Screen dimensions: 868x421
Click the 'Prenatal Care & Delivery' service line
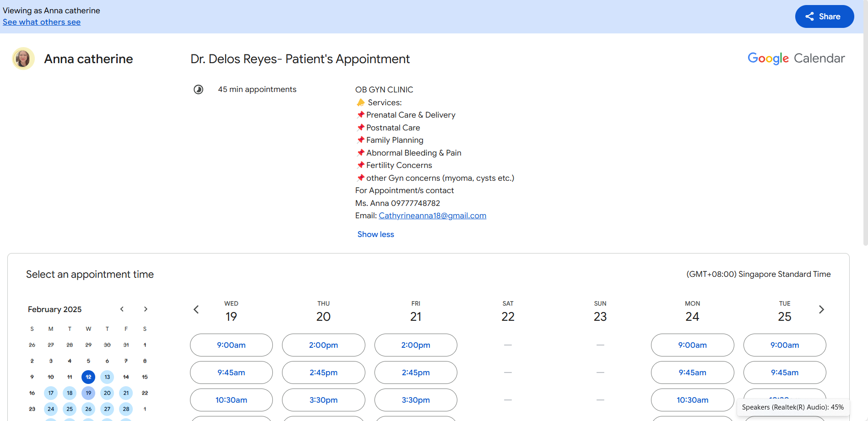point(411,115)
